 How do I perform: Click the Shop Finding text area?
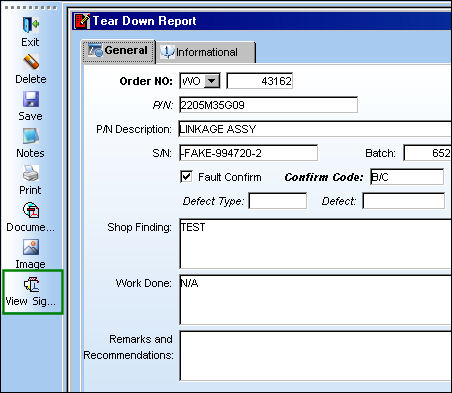click(x=316, y=244)
